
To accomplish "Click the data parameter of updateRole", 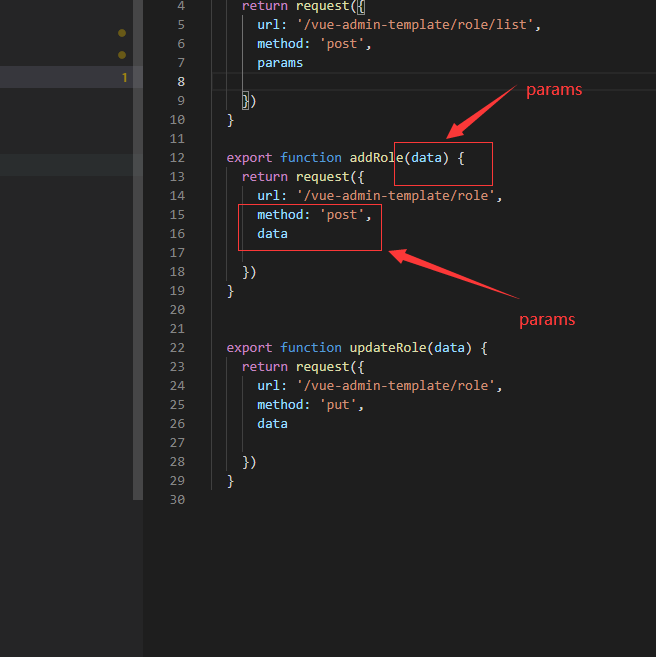I will click(449, 348).
